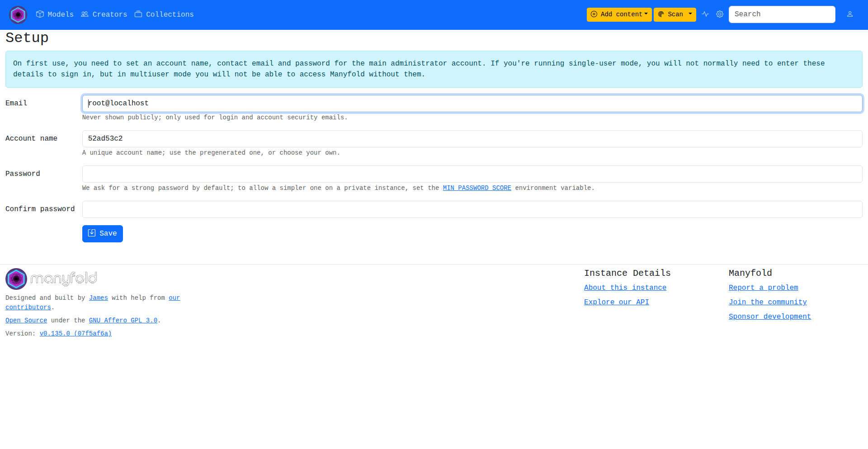Open the About this instance link
This screenshot has height=449, width=868.
pyautogui.click(x=625, y=288)
